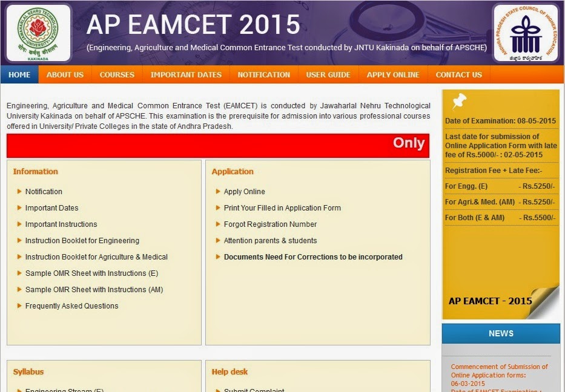Click the Application section heading
The height and width of the screenshot is (392, 565).
coord(233,171)
